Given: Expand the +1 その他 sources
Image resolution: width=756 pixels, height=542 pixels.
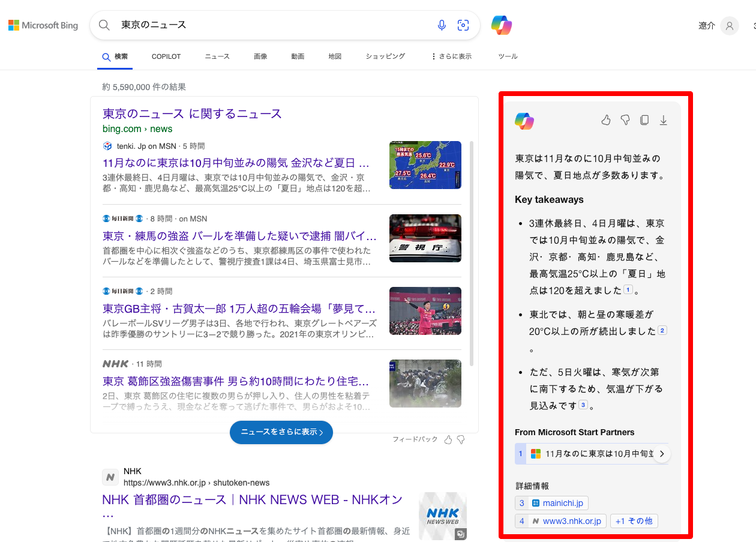Looking at the screenshot, I should (x=634, y=521).
